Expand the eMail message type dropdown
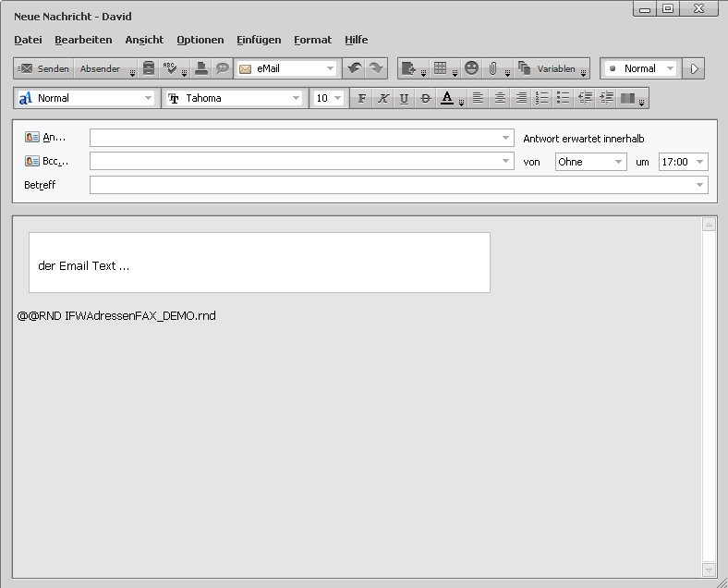This screenshot has width=728, height=588. 330,68
